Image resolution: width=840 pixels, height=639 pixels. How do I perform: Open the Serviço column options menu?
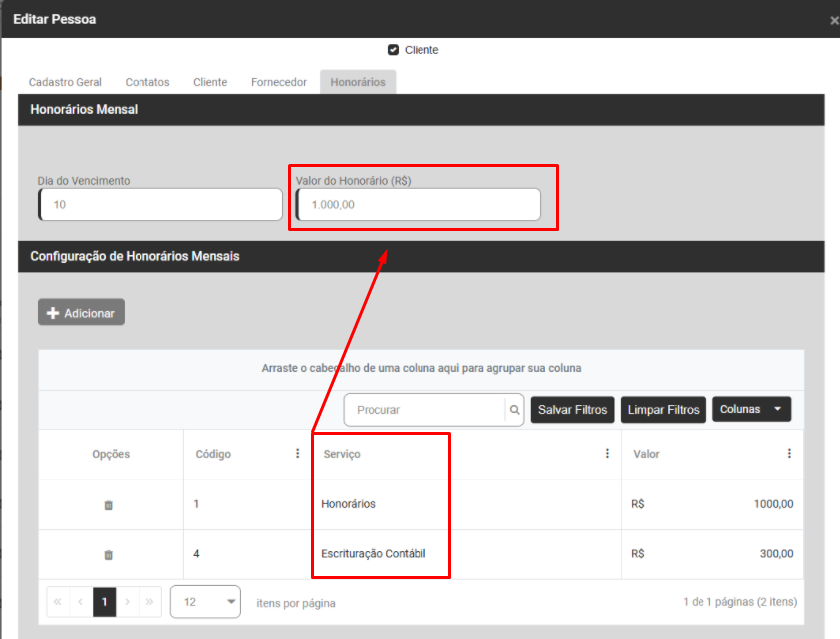coord(607,454)
